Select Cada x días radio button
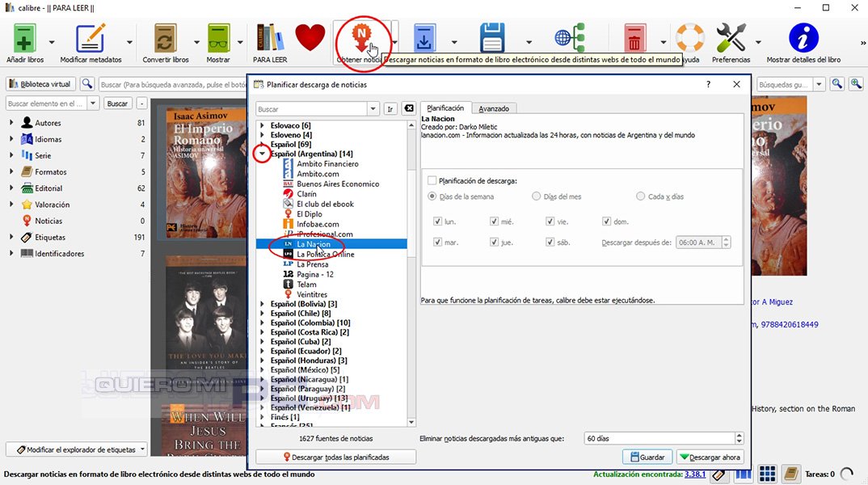 [x=640, y=196]
